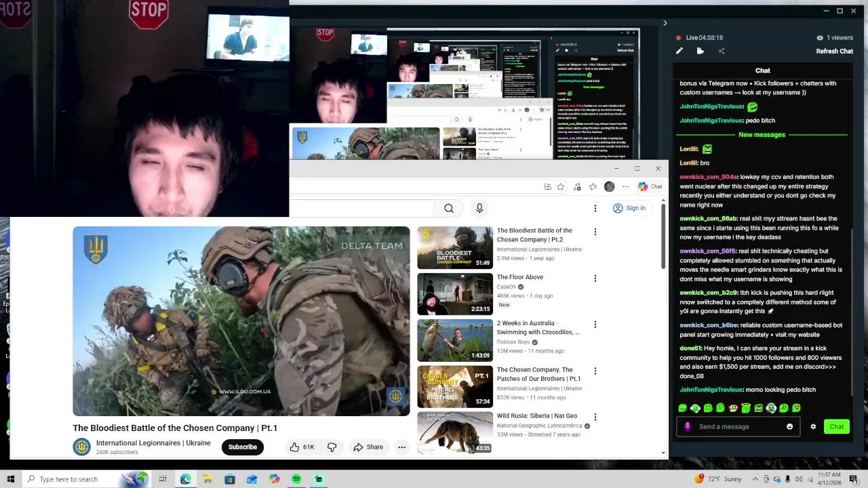This screenshot has height=488, width=868.
Task: Open Microsoft Edge from the taskbar
Action: coord(185,479)
